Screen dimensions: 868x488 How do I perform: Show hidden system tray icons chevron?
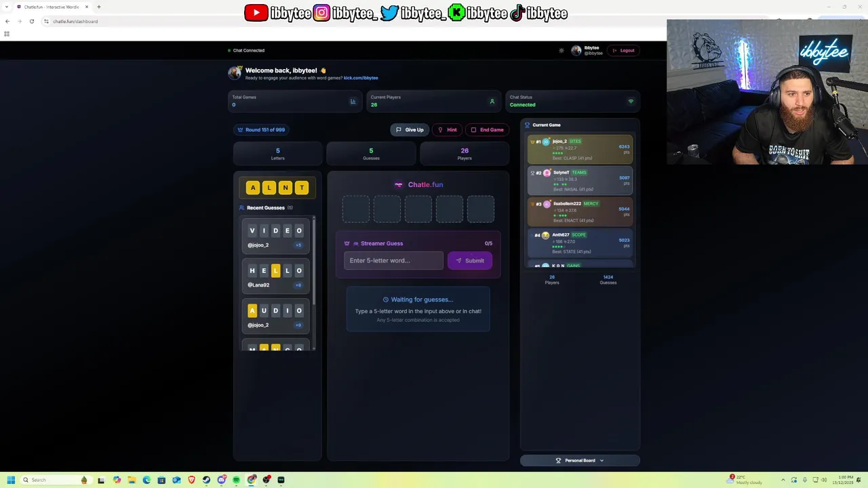click(783, 480)
